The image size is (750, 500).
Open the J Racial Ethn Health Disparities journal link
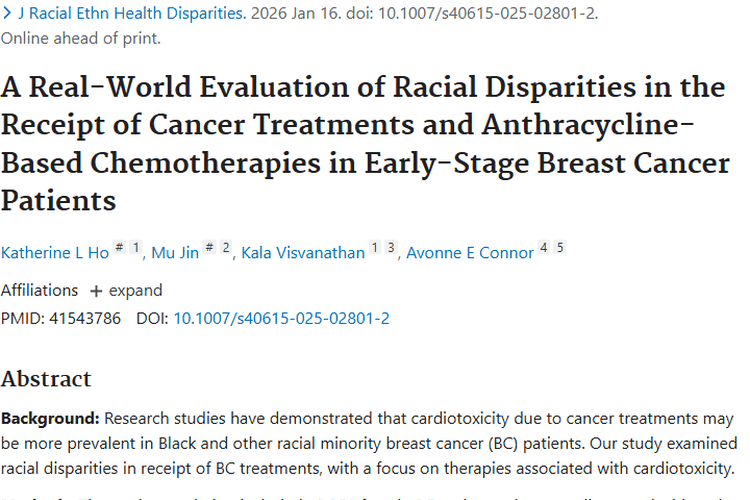coord(131,15)
